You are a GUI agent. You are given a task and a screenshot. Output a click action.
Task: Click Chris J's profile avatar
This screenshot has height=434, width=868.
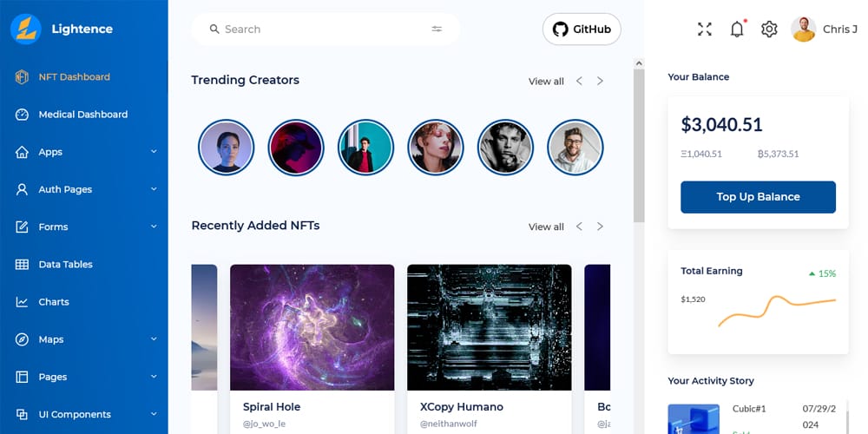804,30
